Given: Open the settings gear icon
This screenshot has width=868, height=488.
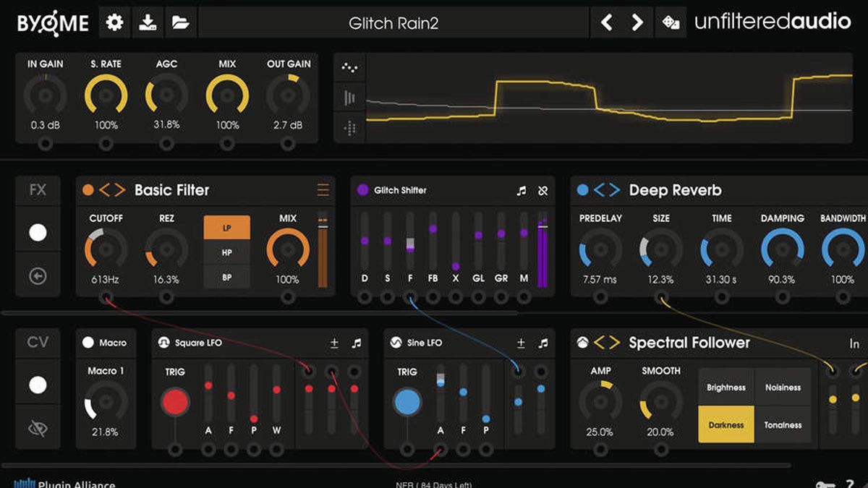Looking at the screenshot, I should pos(114,22).
